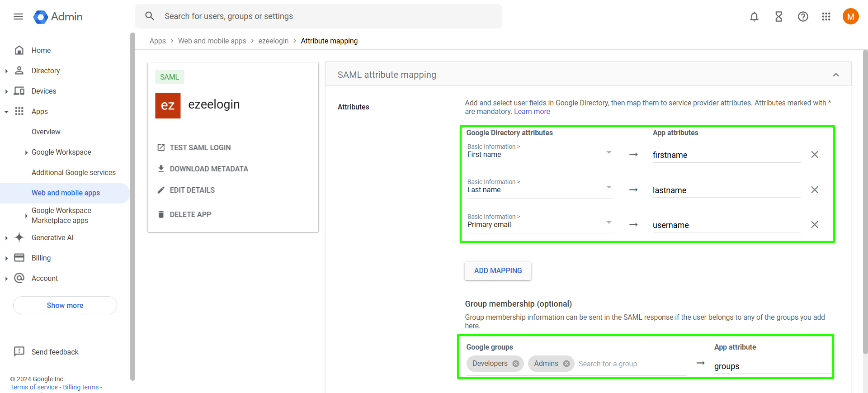Remove the Admins group chip
The width and height of the screenshot is (868, 393).
(x=566, y=364)
